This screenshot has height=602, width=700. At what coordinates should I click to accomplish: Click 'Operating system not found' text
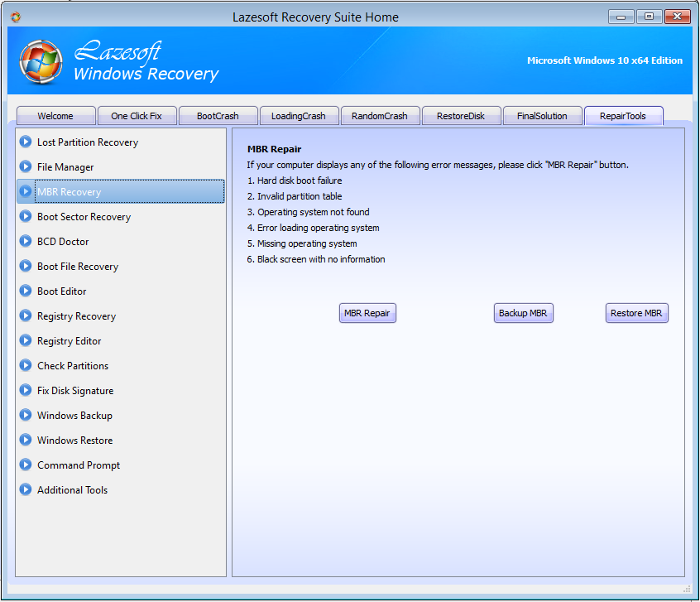[x=314, y=212]
